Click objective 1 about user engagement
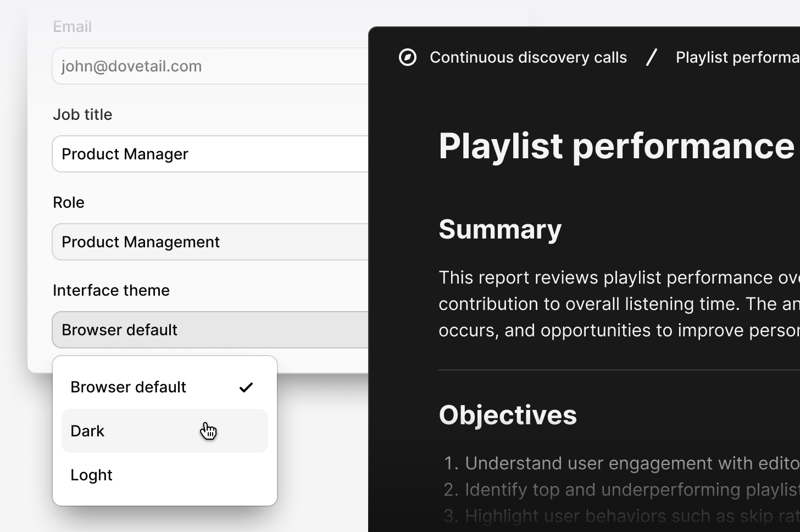 (626, 463)
